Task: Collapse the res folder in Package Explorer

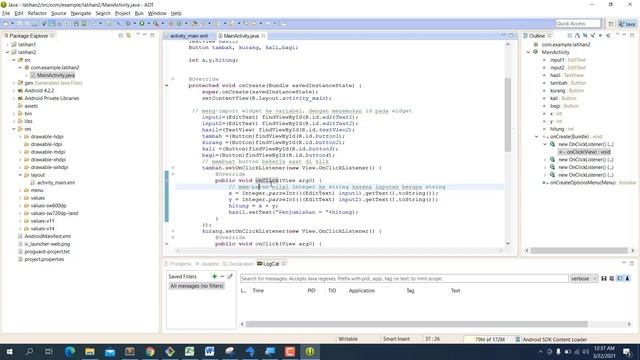Action: (x=14, y=129)
